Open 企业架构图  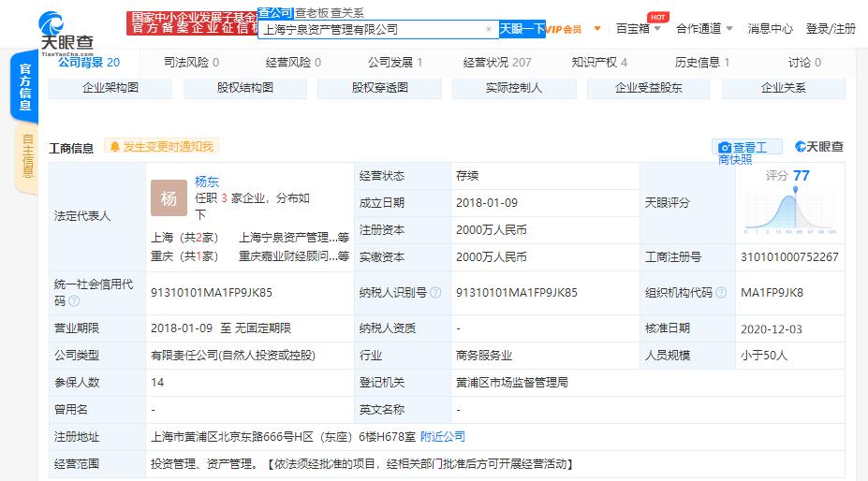(110, 88)
